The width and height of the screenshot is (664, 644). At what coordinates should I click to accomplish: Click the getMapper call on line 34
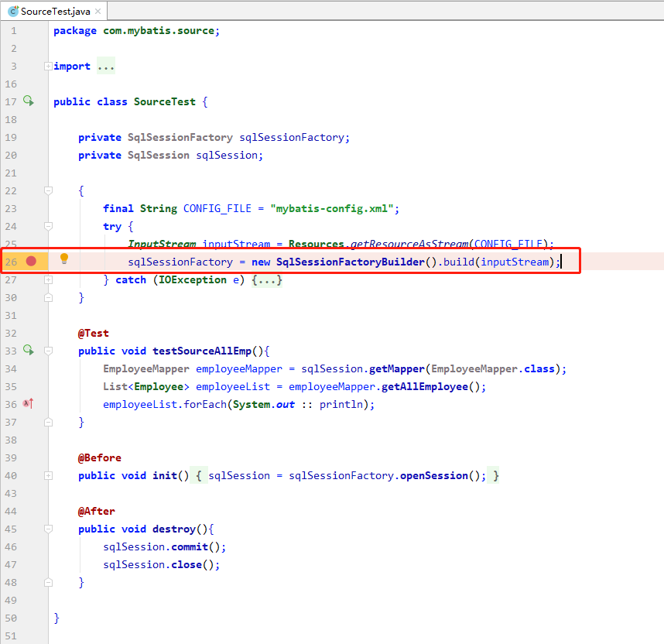(397, 368)
